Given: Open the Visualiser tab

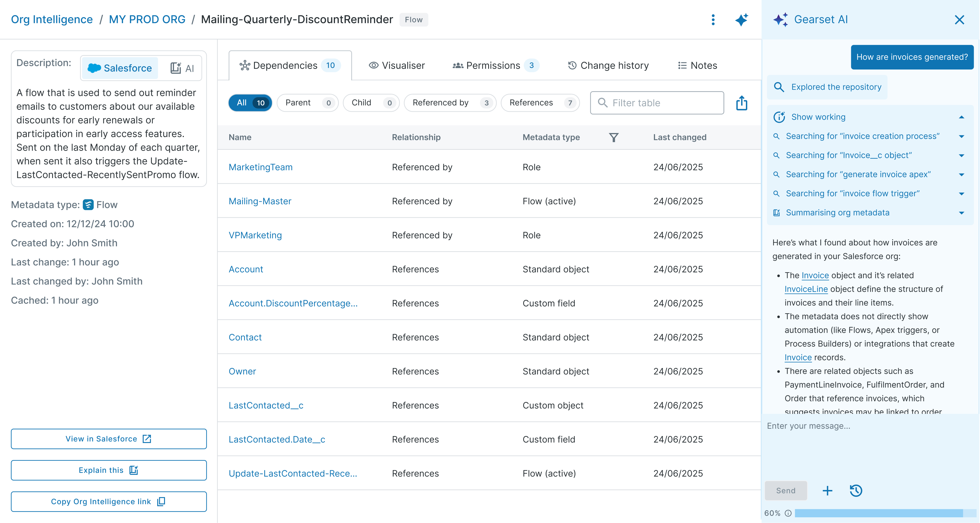Looking at the screenshot, I should [396, 66].
